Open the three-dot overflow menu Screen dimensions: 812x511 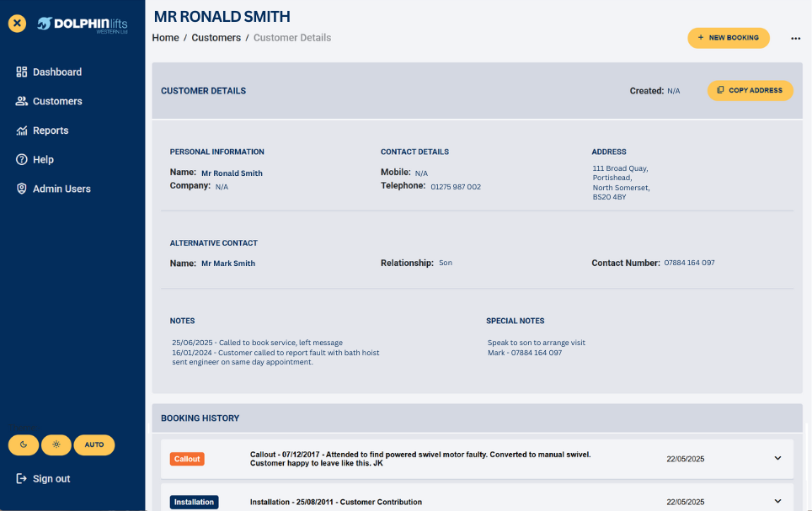[x=795, y=38]
